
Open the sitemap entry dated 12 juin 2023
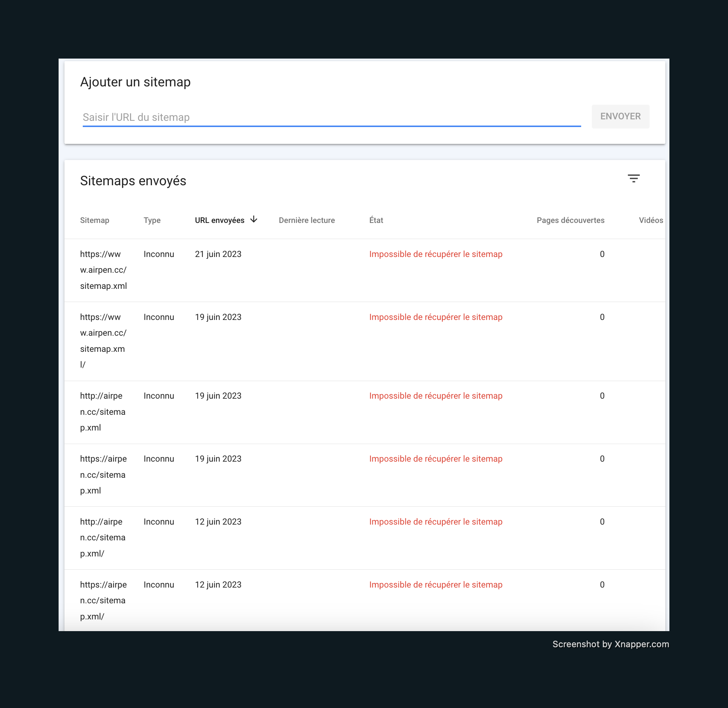coord(218,521)
